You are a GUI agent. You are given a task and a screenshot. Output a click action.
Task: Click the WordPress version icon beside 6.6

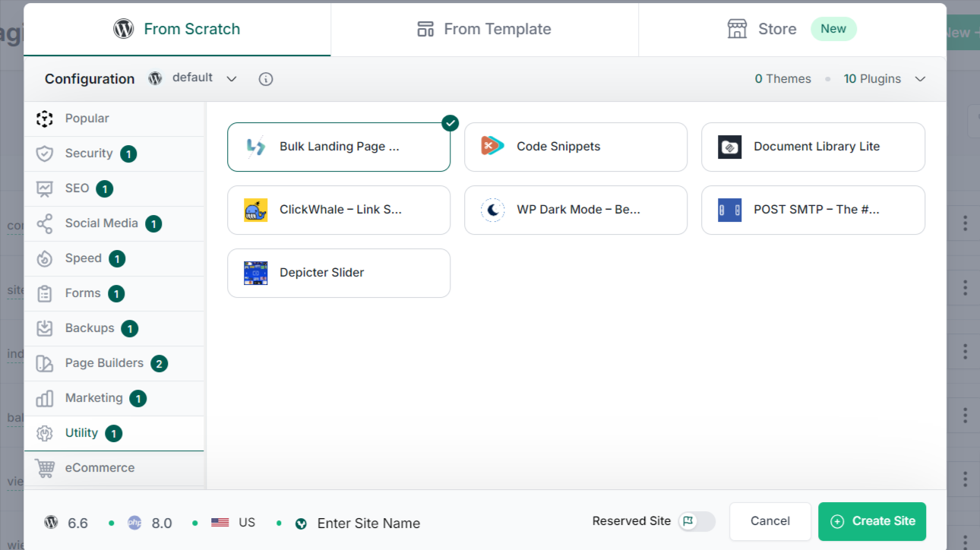(51, 523)
